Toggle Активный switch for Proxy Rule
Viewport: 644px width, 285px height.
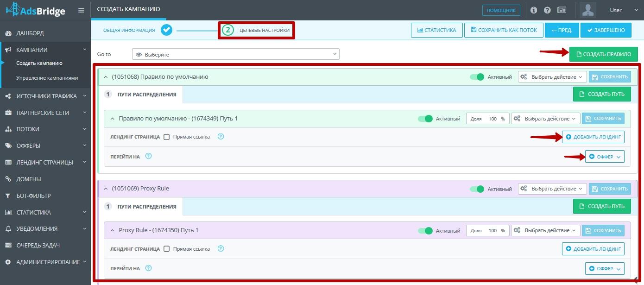click(477, 189)
